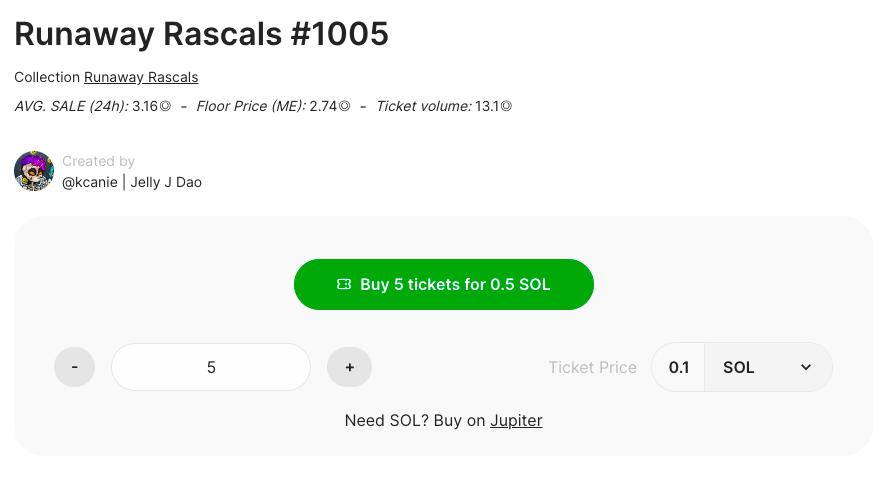Click the Floor Price (ME) label

pos(250,106)
